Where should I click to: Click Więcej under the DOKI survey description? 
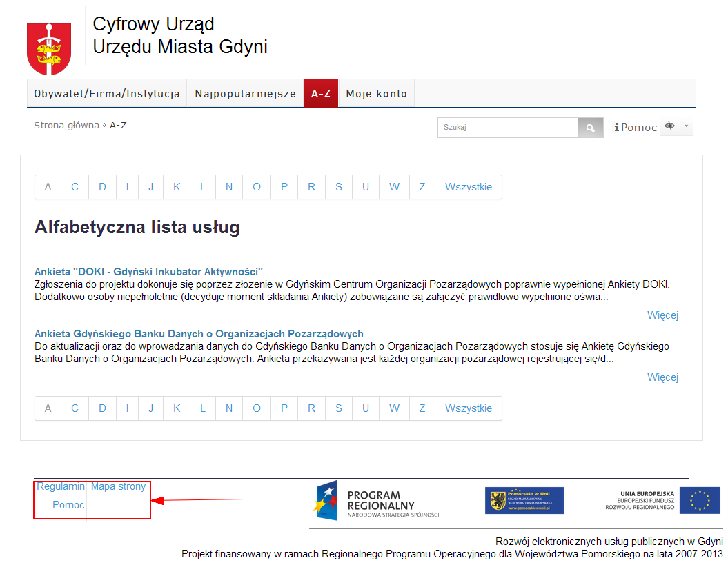[x=662, y=315]
